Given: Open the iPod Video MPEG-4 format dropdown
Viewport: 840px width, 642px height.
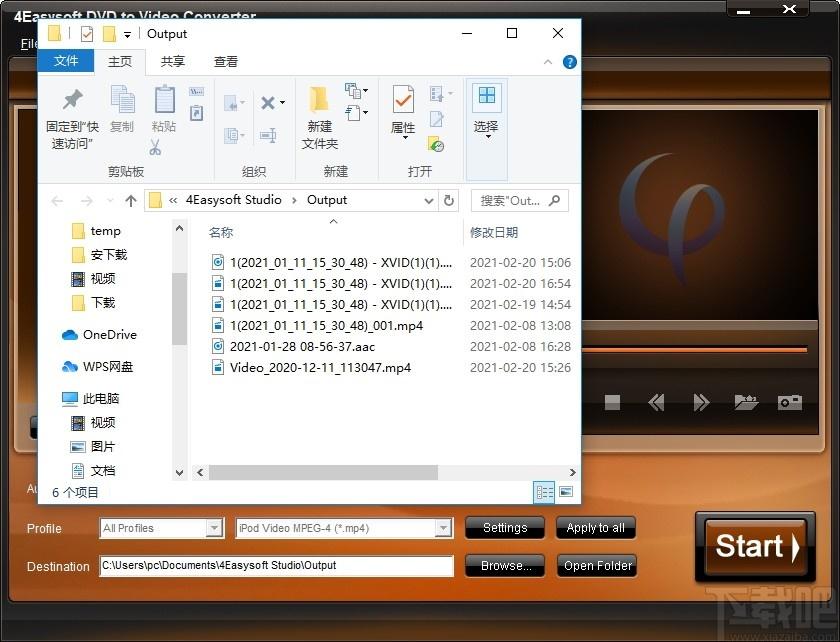Looking at the screenshot, I should tap(443, 528).
